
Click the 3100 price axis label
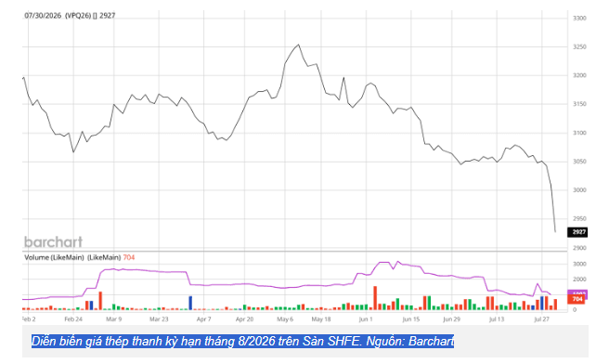[x=579, y=133]
